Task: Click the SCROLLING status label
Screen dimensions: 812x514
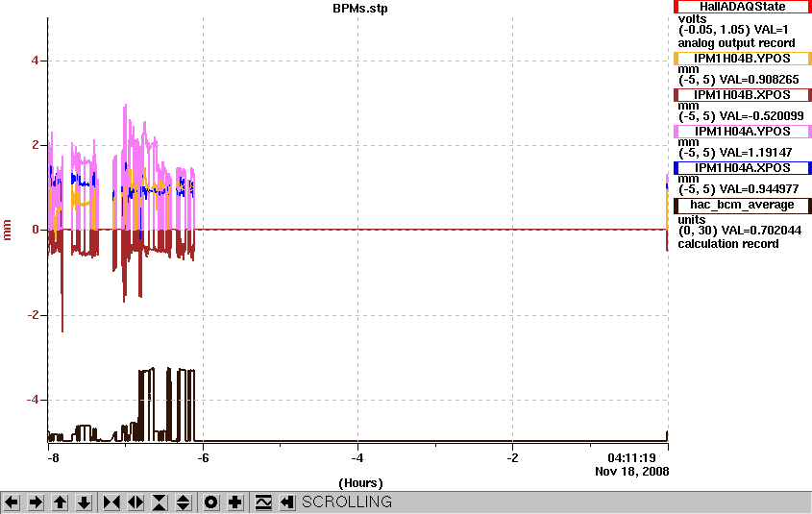Action: click(347, 502)
